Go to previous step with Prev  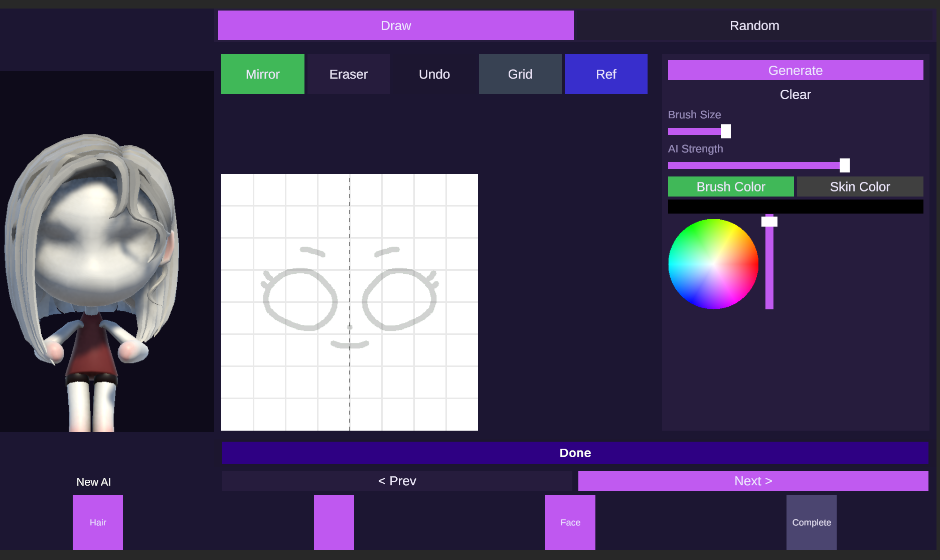pyautogui.click(x=397, y=481)
